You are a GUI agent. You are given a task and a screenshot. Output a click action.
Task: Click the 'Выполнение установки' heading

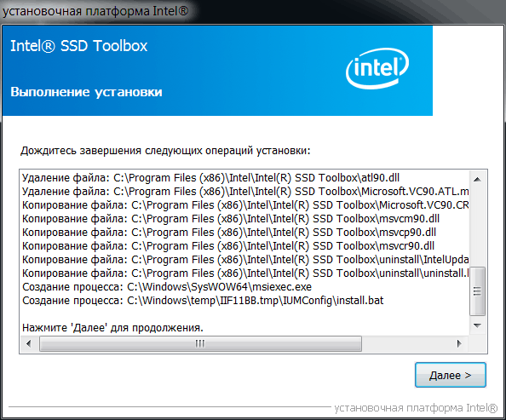(x=86, y=92)
